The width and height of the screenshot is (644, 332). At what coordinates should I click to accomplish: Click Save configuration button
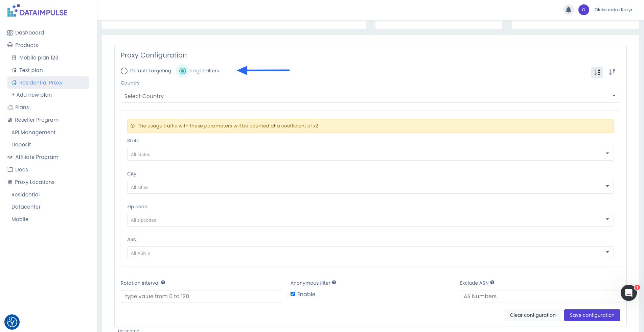pyautogui.click(x=592, y=315)
